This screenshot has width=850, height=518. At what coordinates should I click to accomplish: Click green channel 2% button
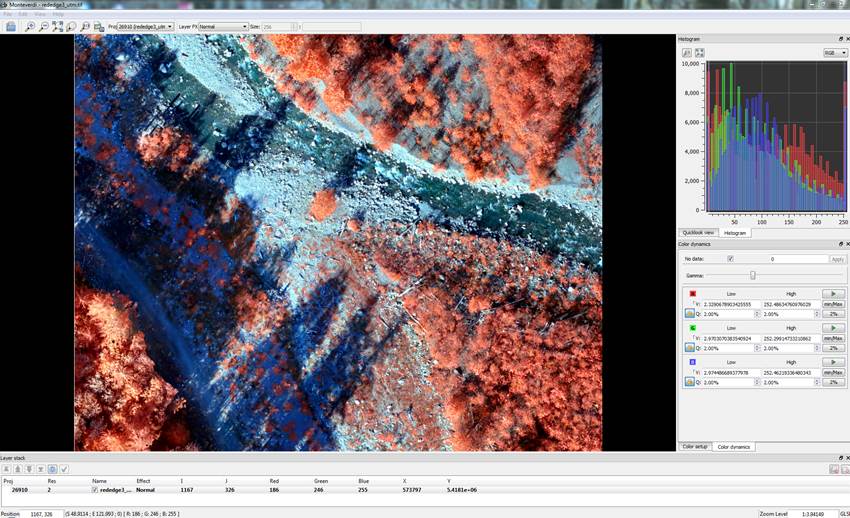coord(834,348)
